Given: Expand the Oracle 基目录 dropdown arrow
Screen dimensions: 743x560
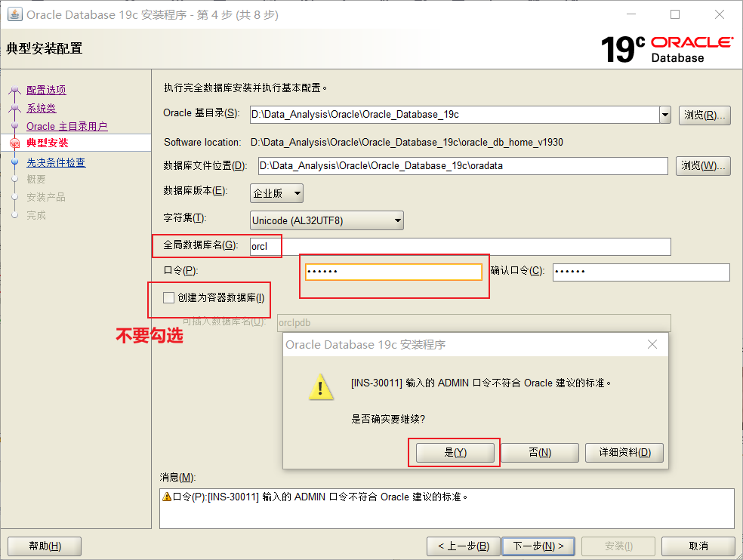Looking at the screenshot, I should click(x=665, y=115).
